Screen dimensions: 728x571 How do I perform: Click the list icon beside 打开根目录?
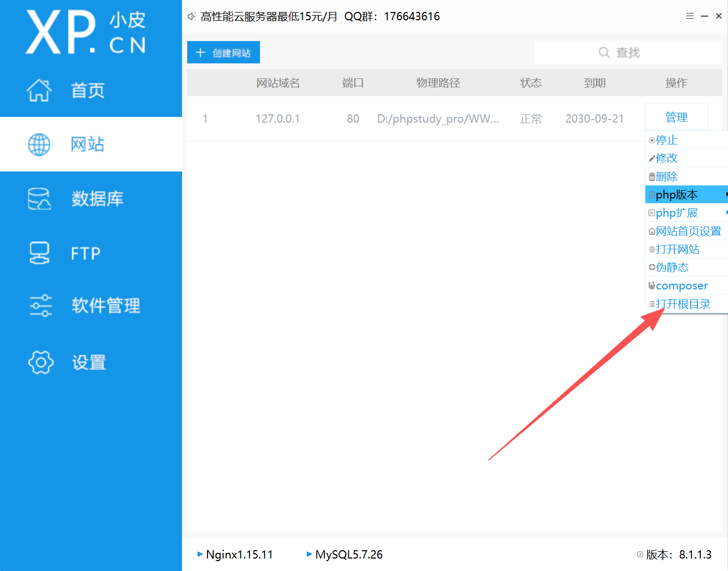[652, 304]
